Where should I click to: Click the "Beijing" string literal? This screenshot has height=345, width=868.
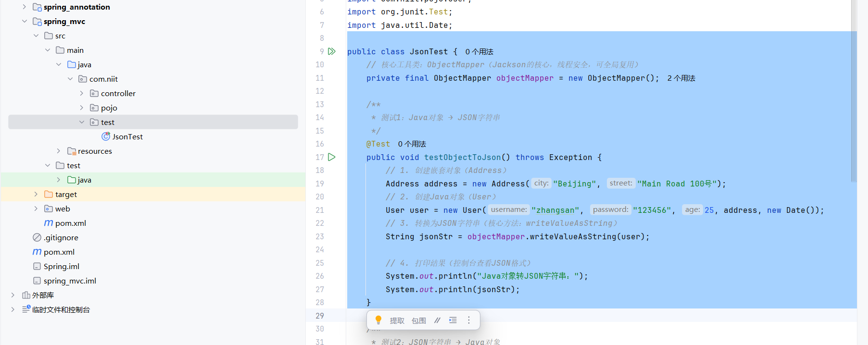[575, 184]
